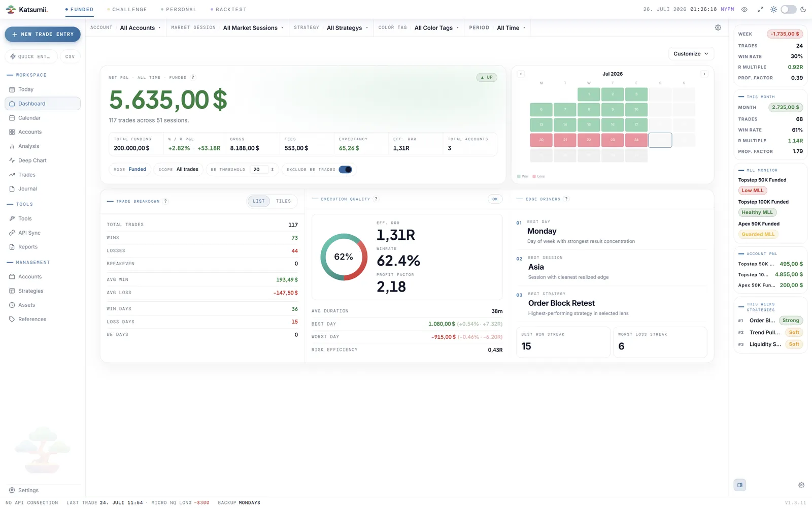This screenshot has height=508, width=812.
Task: Open the Market Session filter dropdown
Action: point(253,28)
